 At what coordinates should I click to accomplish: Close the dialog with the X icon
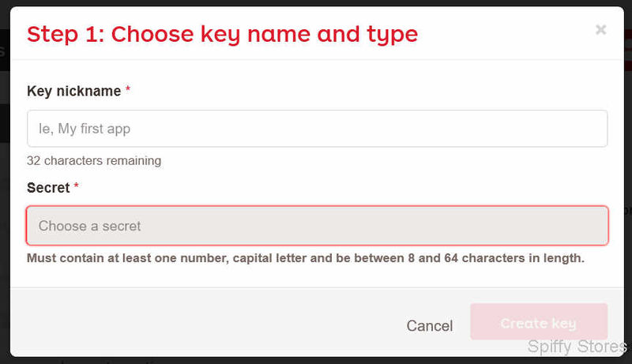point(600,30)
